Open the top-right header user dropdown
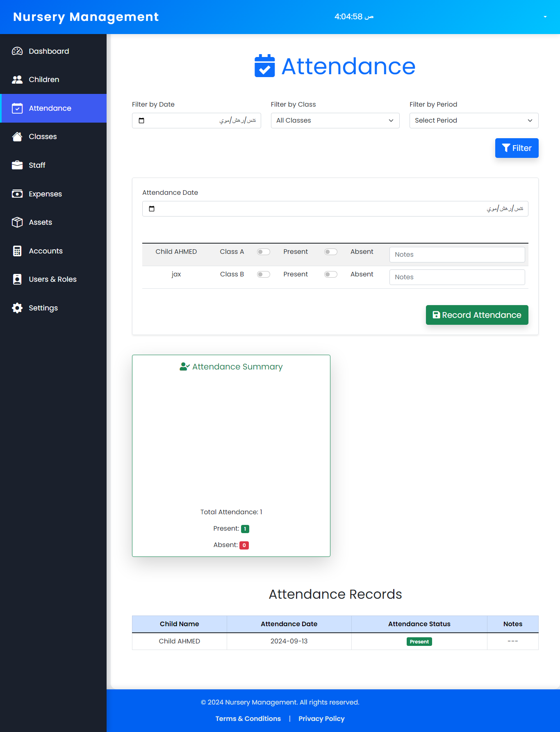The height and width of the screenshot is (732, 560). (x=545, y=17)
